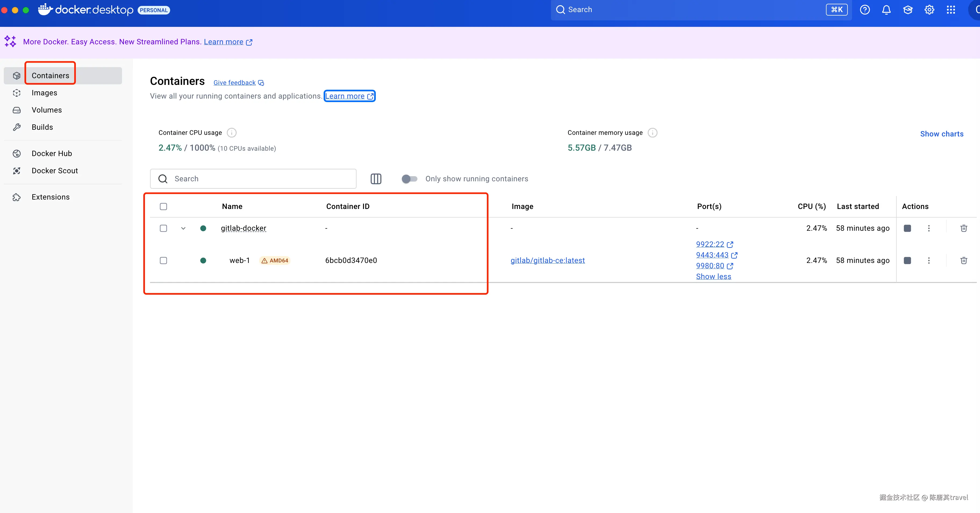Collapse the gitlab-docker group chevron

[x=183, y=228]
